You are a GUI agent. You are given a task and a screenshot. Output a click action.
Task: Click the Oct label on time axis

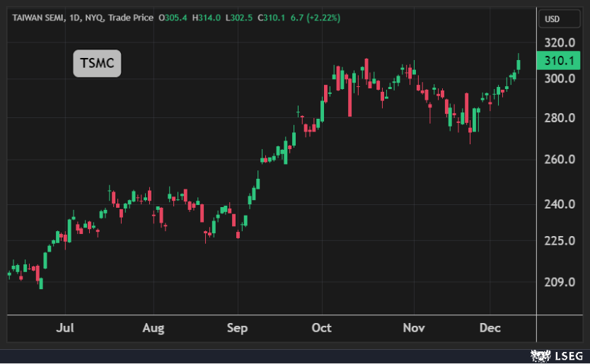pyautogui.click(x=322, y=328)
